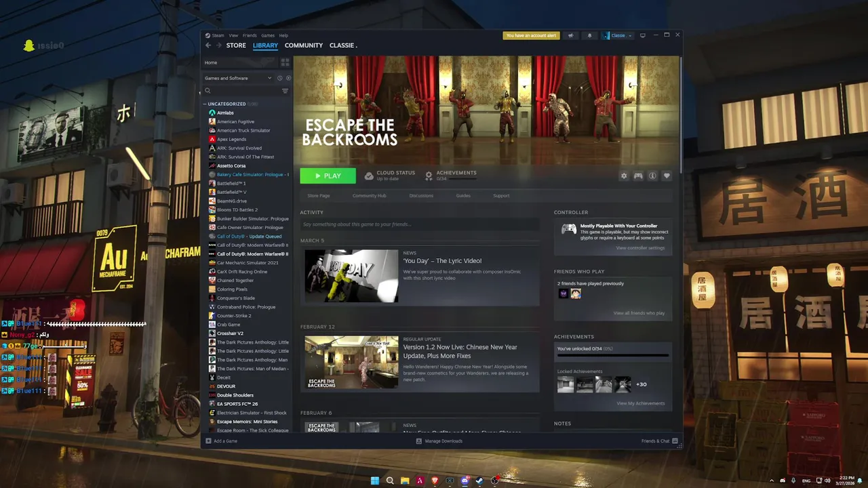
Task: Click Steam icon in taskbar
Action: coord(479,481)
